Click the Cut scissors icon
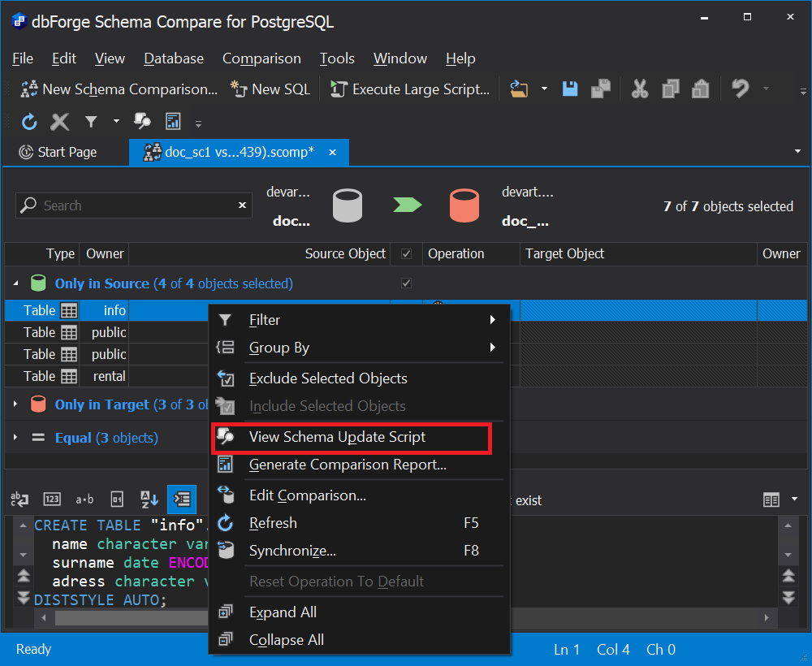The image size is (812, 666). coord(640,89)
